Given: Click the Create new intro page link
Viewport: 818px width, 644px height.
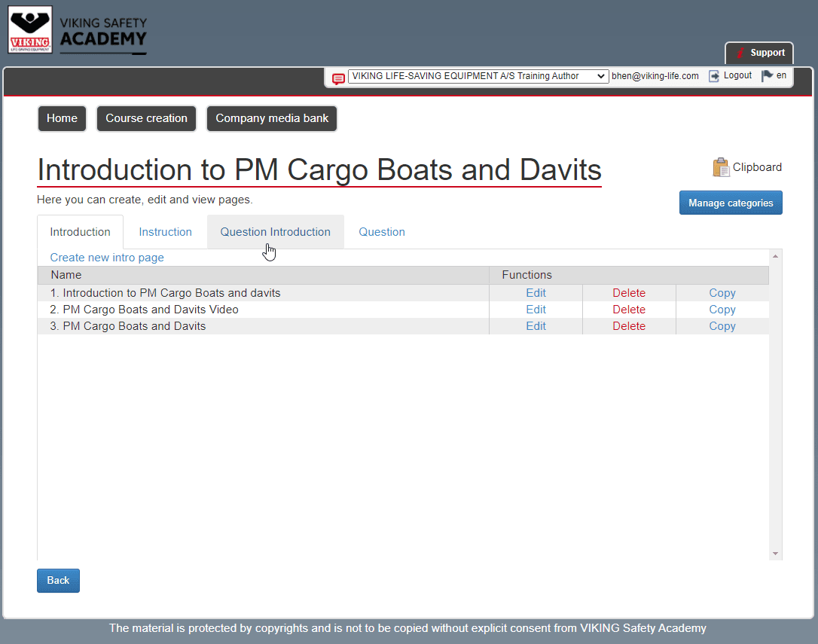Looking at the screenshot, I should point(107,258).
